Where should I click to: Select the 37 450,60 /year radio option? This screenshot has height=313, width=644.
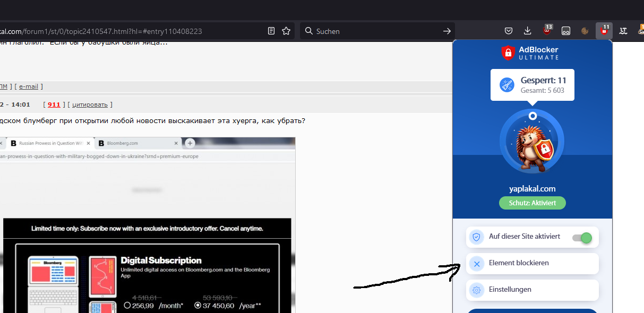(198, 306)
